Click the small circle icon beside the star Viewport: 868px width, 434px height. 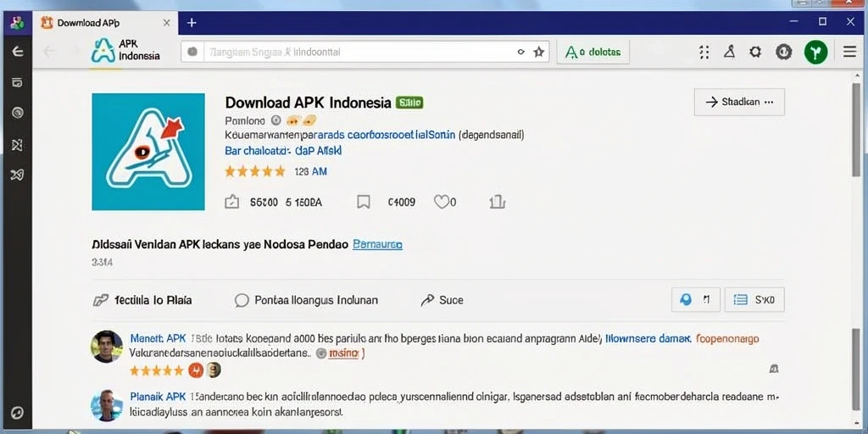[520, 52]
